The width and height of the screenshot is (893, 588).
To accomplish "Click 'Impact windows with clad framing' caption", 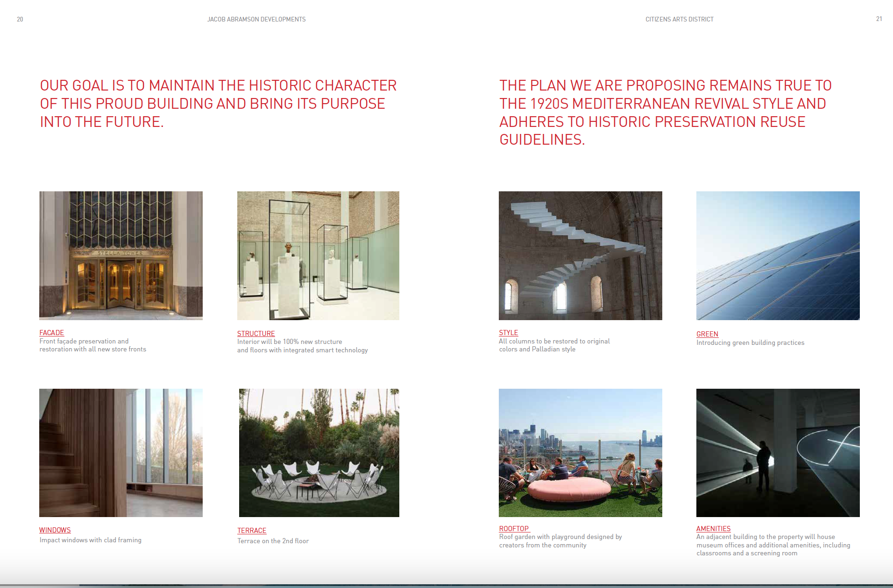I will 91,540.
